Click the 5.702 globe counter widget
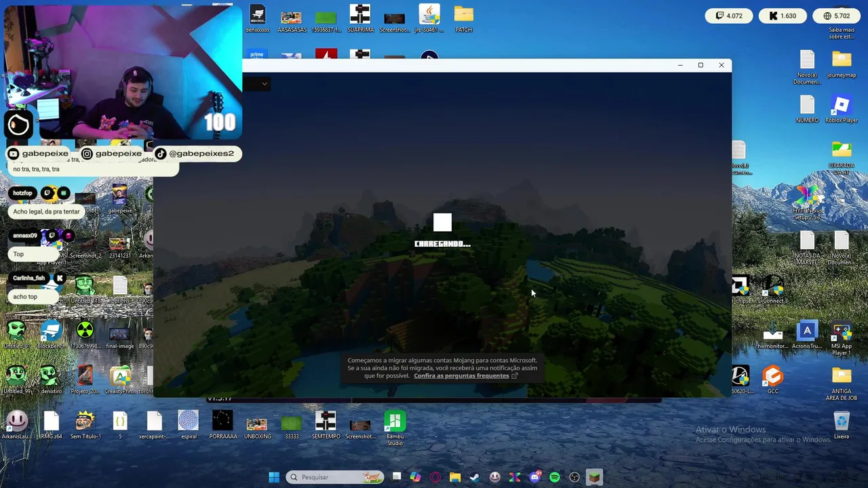 coord(836,16)
